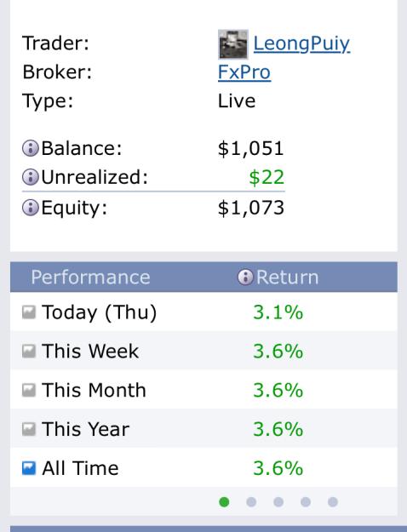Open the FxPro broker link
The height and width of the screenshot is (532, 407).
(x=244, y=72)
